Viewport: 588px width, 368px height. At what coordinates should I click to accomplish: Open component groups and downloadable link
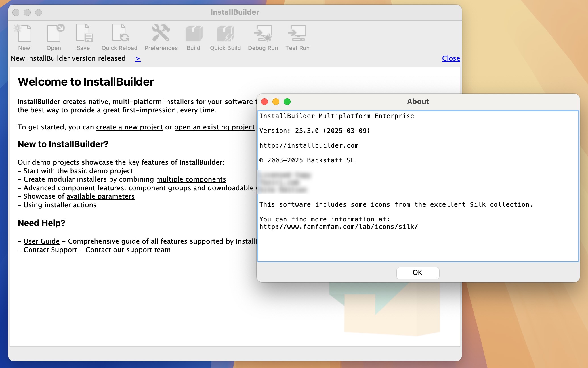pyautogui.click(x=192, y=188)
